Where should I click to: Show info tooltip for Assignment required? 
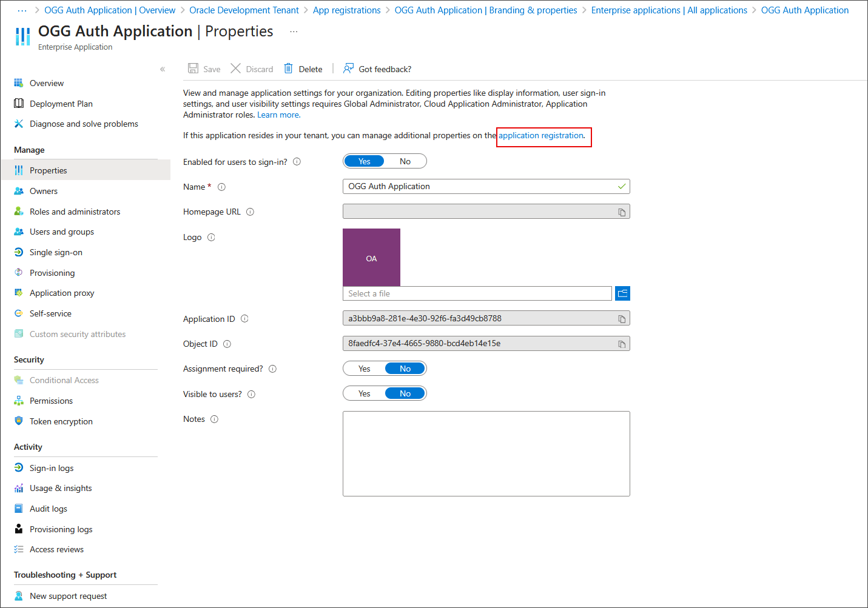pos(273,369)
